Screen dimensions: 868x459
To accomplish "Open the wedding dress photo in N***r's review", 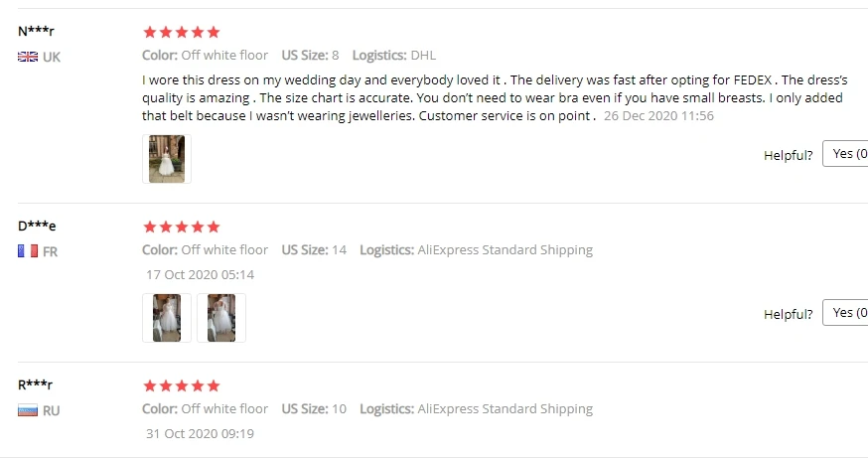I will 167,159.
